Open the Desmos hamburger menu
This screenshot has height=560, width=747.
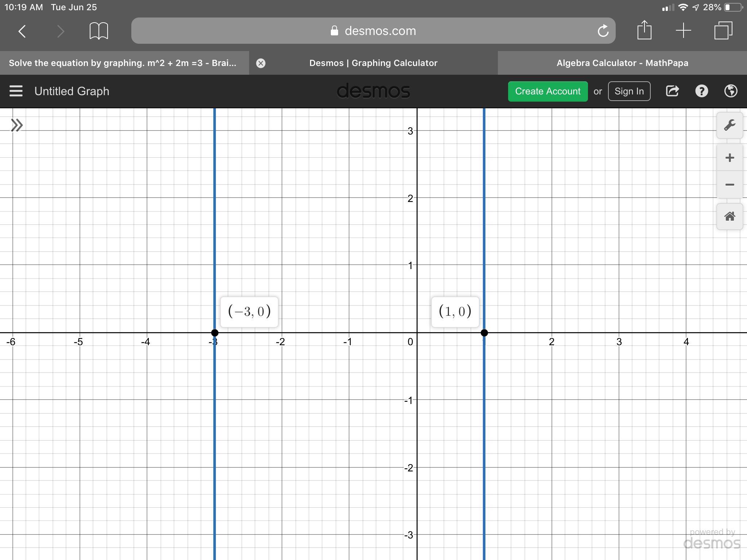pyautogui.click(x=16, y=91)
